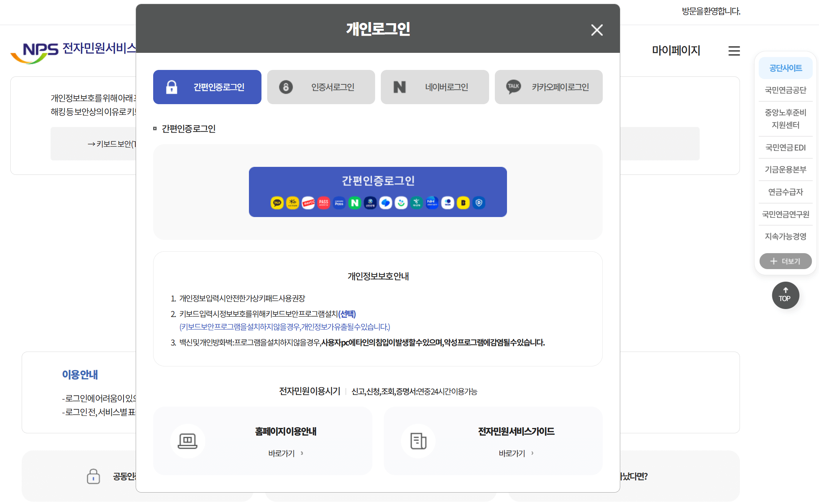Screen dimensions: 819x504
Task: Open the 중앙노후준비 지원센터 sidebar link
Action: click(786, 119)
